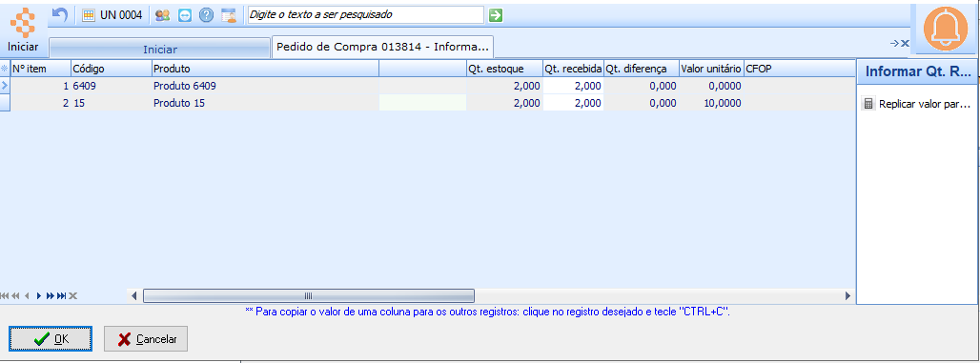Click the horizontal scrollbar thumb
Image resolution: width=980 pixels, height=363 pixels.
[x=309, y=295]
